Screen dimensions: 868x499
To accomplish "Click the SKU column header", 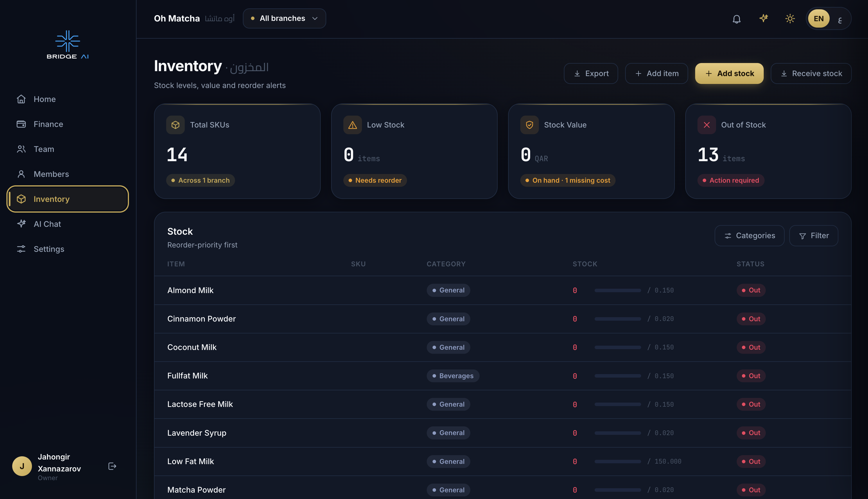I will 358,264.
